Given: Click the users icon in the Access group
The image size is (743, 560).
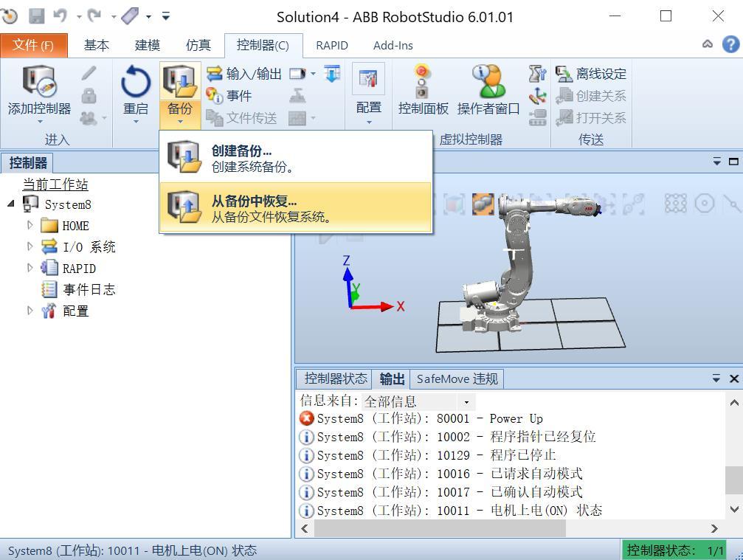Looking at the screenshot, I should [x=89, y=117].
